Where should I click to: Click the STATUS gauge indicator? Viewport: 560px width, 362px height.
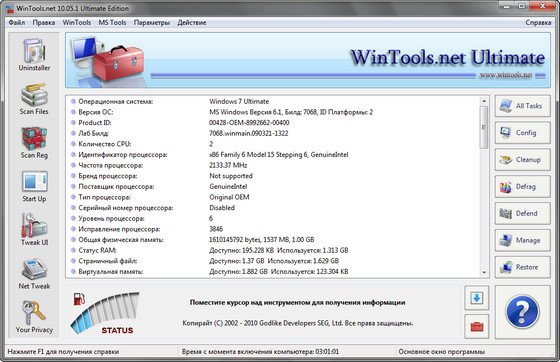(105, 313)
